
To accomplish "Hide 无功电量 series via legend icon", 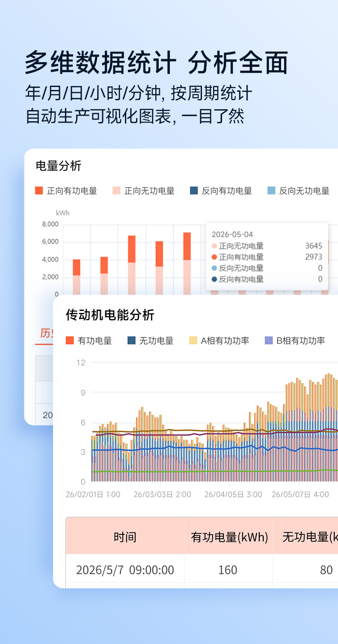I will tap(131, 341).
